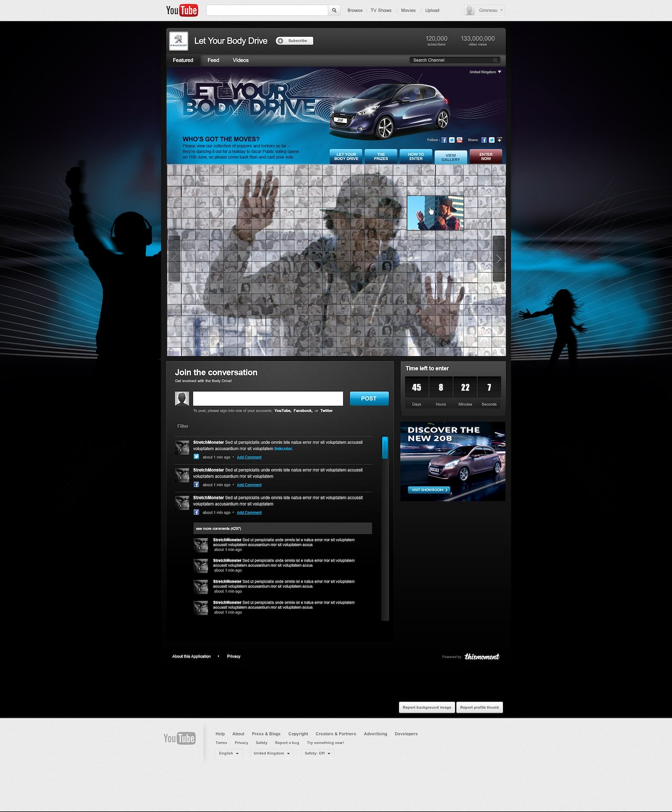Viewport: 672px width, 812px height.
Task: Click the comment text input box
Action: click(268, 399)
